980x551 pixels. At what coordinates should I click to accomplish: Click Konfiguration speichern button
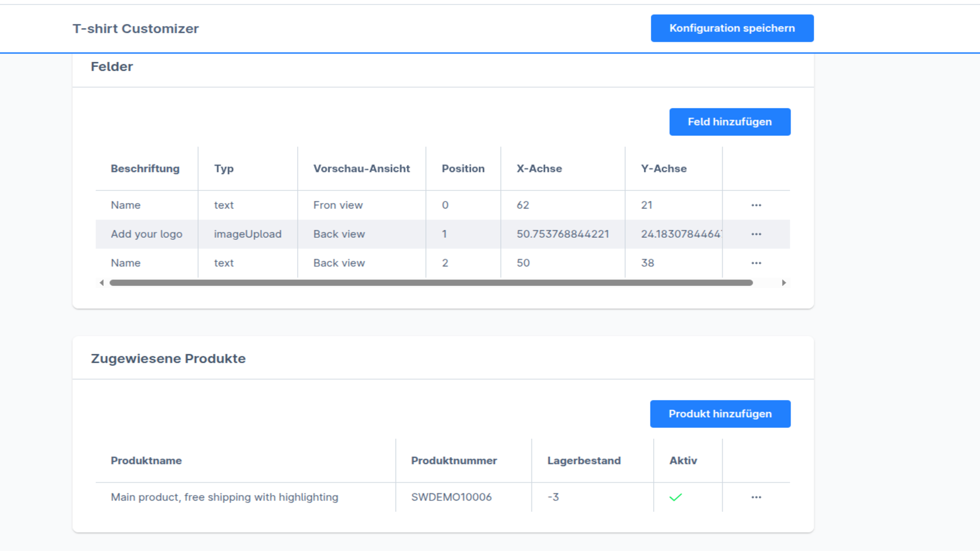(732, 28)
